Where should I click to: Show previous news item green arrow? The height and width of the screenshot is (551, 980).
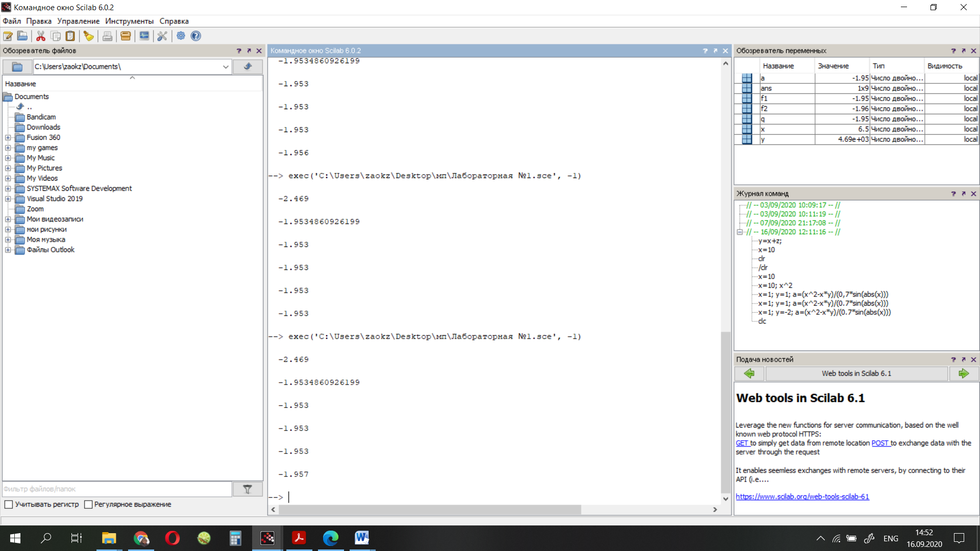[x=749, y=373]
